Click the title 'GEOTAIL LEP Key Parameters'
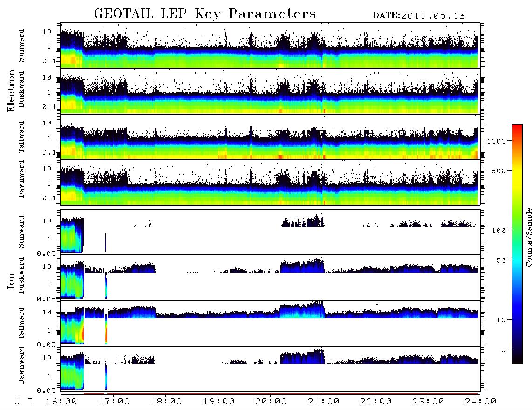 click(x=205, y=14)
